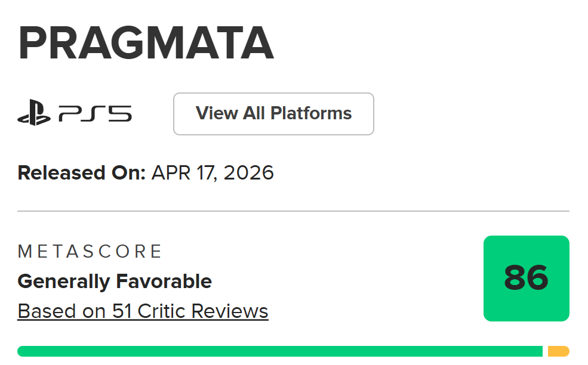Open the View All Platforms button
This screenshot has height=365, width=588.
point(273,113)
